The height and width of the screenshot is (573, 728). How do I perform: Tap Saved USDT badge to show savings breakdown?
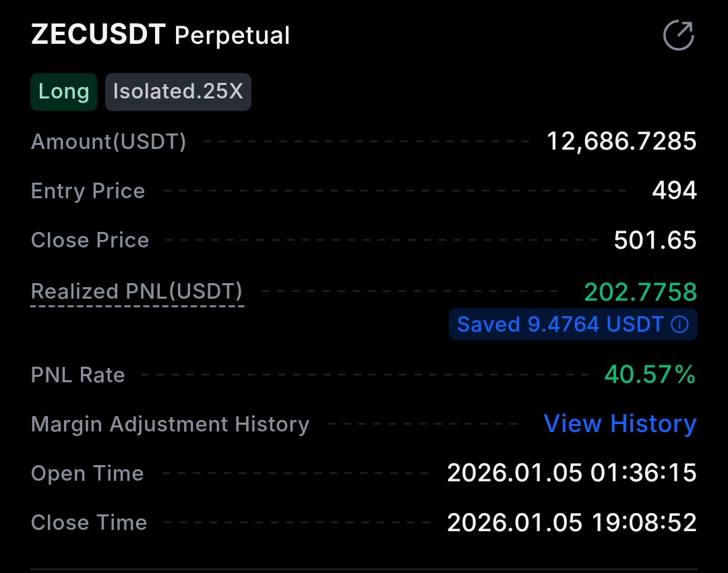(x=573, y=324)
